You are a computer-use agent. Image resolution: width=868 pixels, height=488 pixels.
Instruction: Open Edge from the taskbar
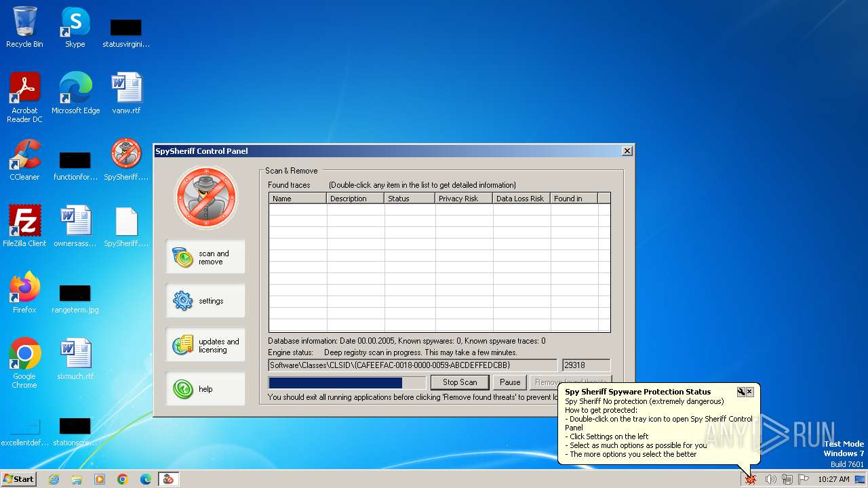point(146,479)
